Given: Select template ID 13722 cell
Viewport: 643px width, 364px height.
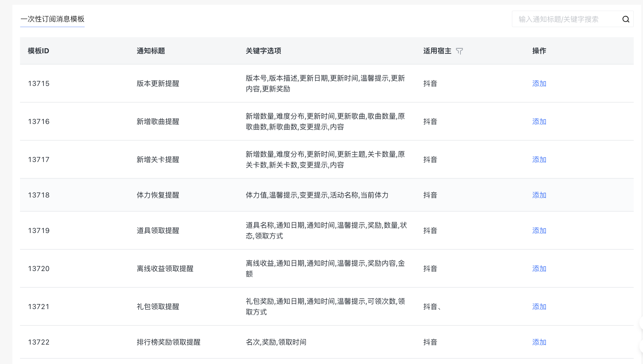Looking at the screenshot, I should tap(39, 342).
